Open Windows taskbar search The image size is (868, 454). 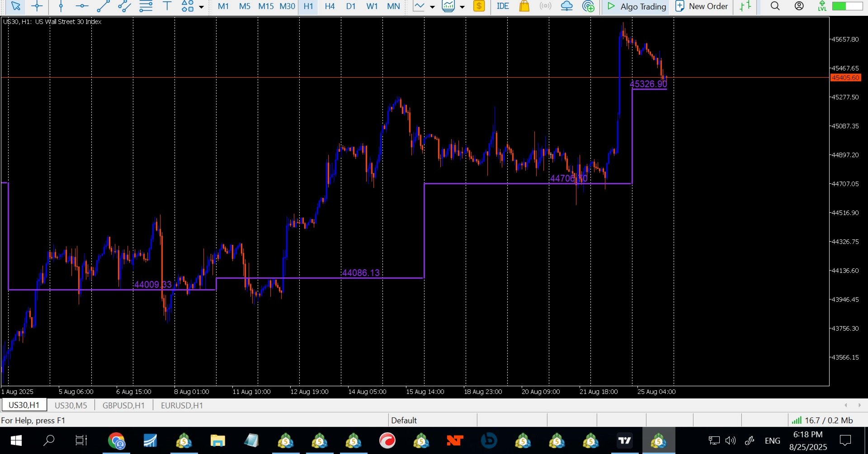49,440
